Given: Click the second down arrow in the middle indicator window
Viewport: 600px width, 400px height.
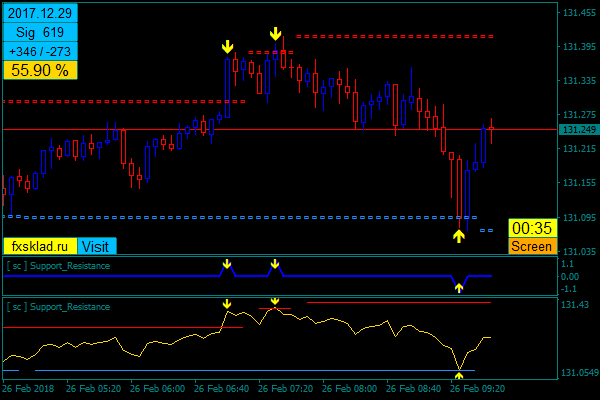Looking at the screenshot, I should 275,264.
